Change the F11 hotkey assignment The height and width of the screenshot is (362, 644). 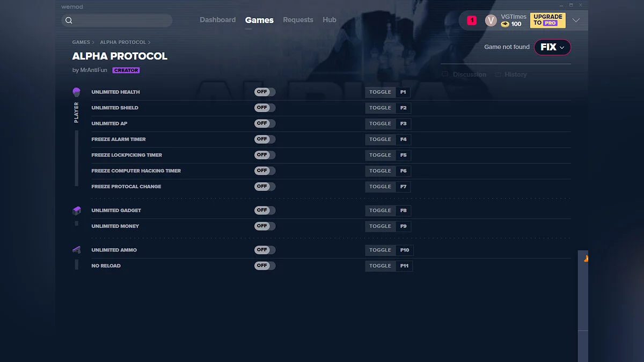pos(405,265)
